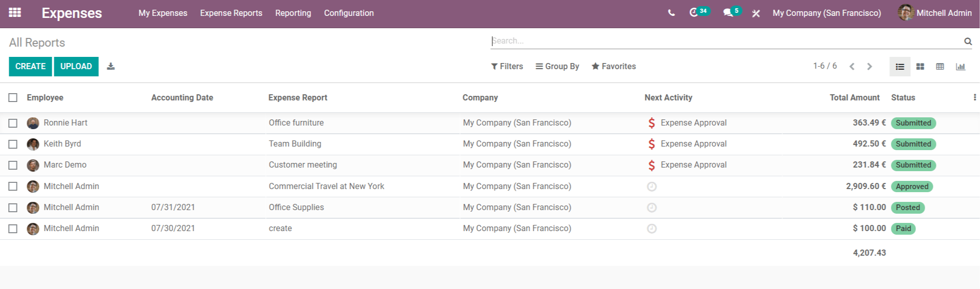
Task: Open Reporting menu
Action: point(293,13)
